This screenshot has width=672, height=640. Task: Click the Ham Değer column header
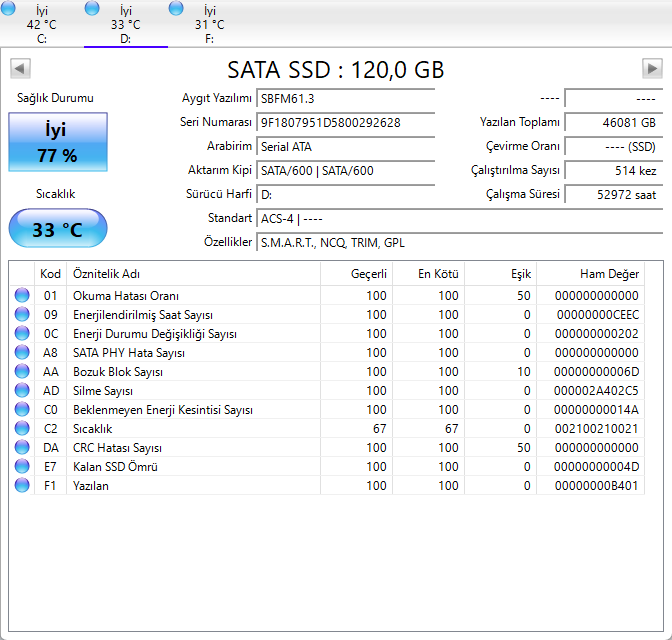(x=608, y=274)
